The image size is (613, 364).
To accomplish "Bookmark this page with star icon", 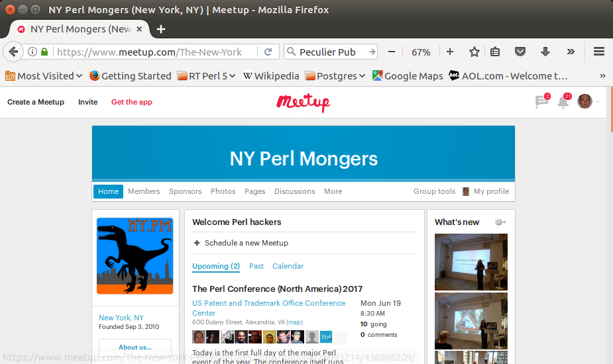I will tap(474, 52).
